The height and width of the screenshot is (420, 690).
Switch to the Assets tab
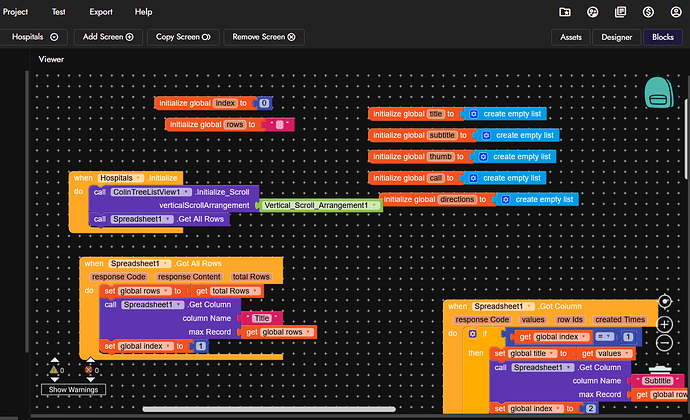point(571,37)
